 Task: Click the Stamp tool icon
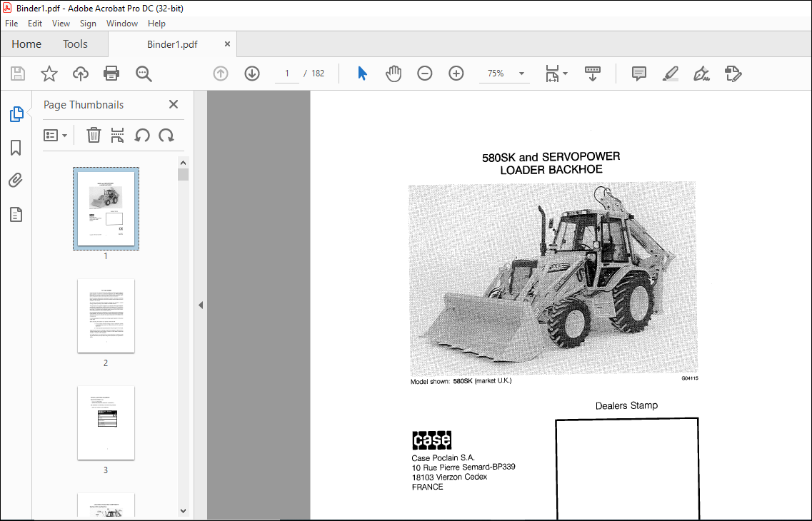[x=733, y=74]
